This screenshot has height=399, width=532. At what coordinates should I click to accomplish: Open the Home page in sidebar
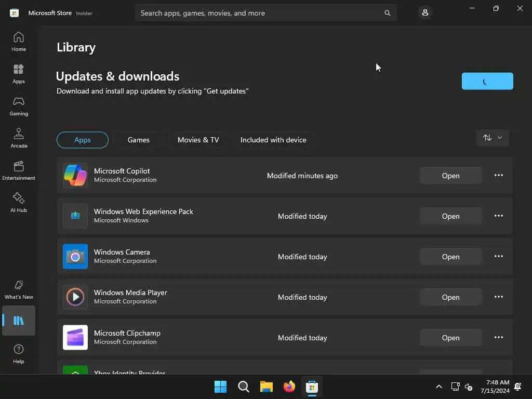tap(19, 42)
